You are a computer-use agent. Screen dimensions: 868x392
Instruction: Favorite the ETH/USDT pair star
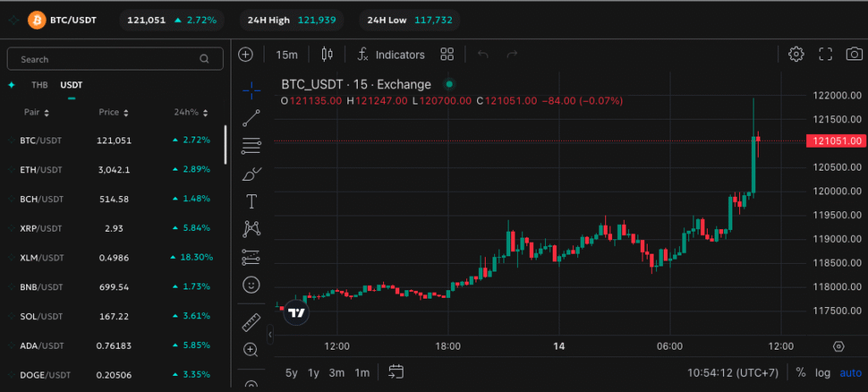point(12,170)
